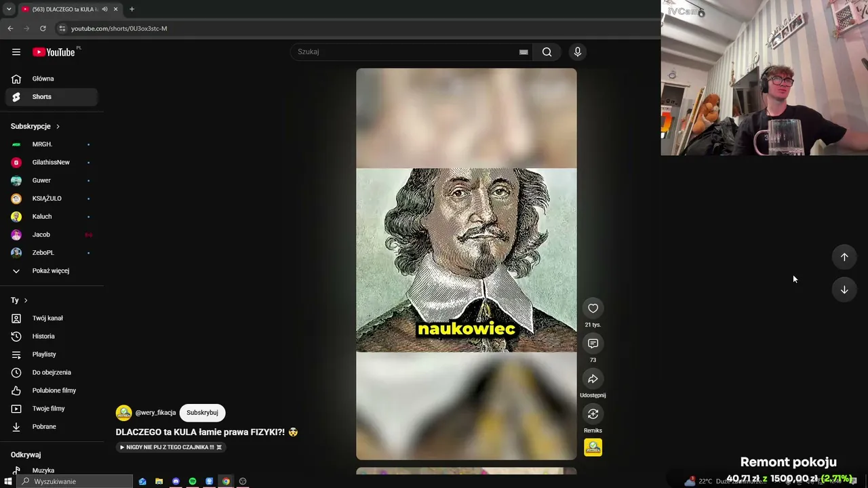Open a new Chrome tab
This screenshot has width=868, height=488.
click(x=132, y=9)
